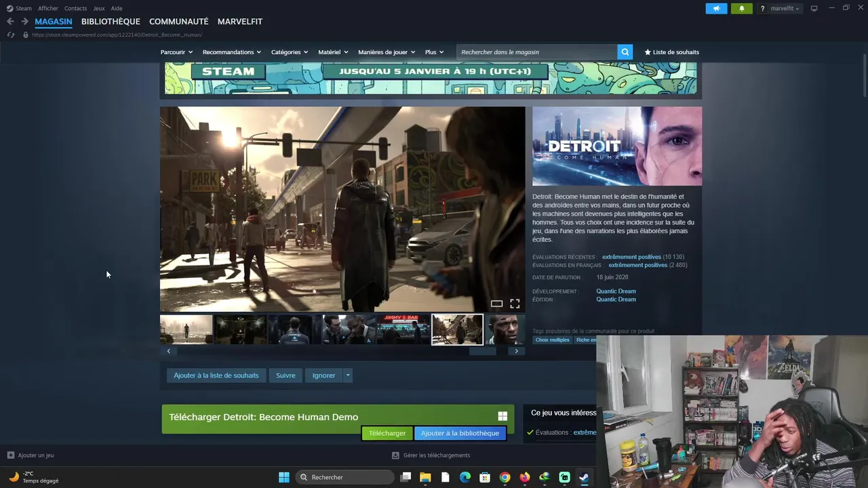Viewport: 868px width, 488px height.
Task: Open the green notifications bell
Action: click(x=741, y=8)
